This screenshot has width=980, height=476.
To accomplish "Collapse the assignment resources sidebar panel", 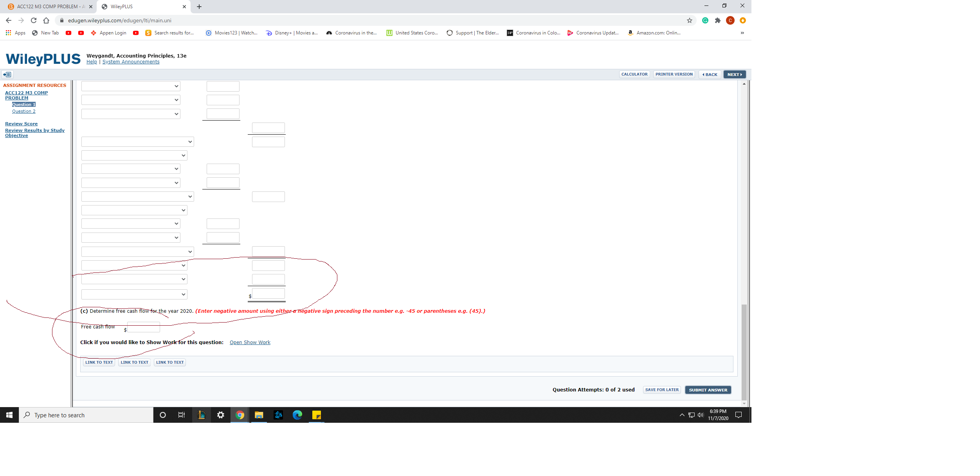I will click(7, 74).
